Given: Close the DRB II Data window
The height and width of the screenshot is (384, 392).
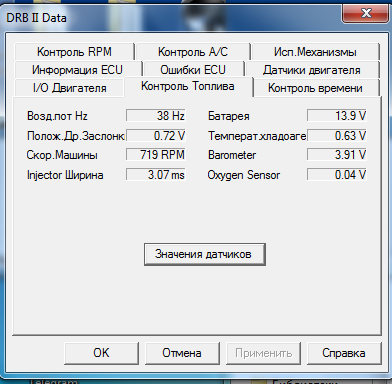Looking at the screenshot, I should point(366,13).
